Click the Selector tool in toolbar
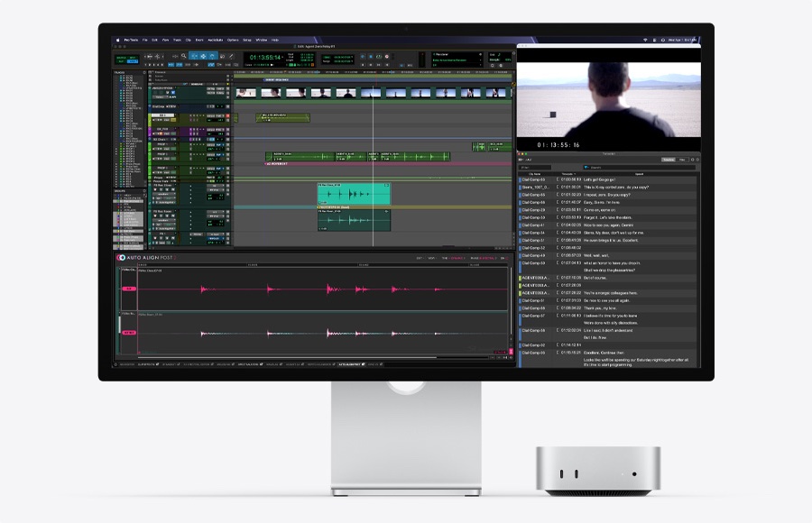The image size is (812, 523). [x=203, y=56]
